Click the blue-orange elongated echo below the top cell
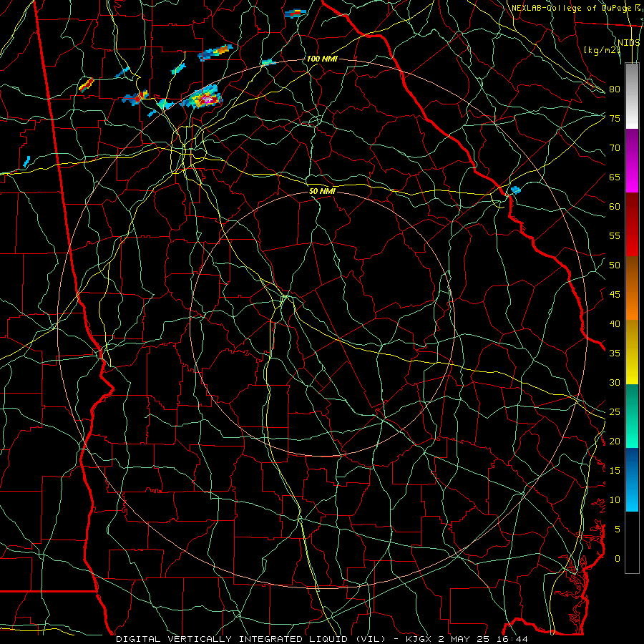644x644 pixels. point(215,52)
